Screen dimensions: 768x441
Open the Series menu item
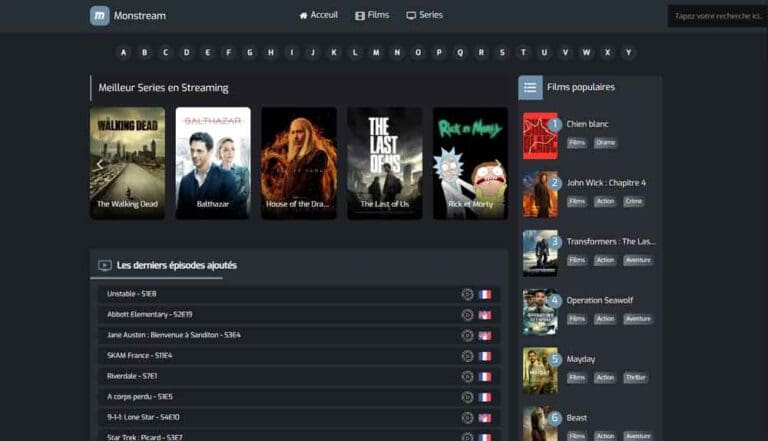[424, 15]
